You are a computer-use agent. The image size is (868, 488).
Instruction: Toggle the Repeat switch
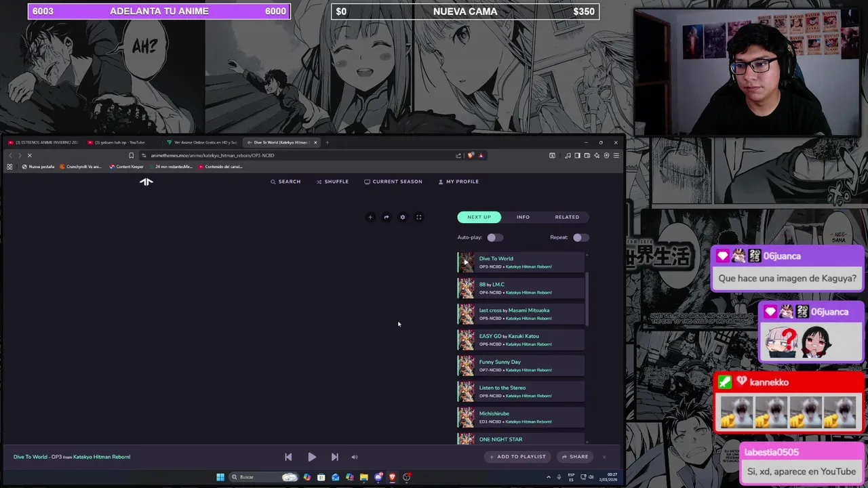581,237
